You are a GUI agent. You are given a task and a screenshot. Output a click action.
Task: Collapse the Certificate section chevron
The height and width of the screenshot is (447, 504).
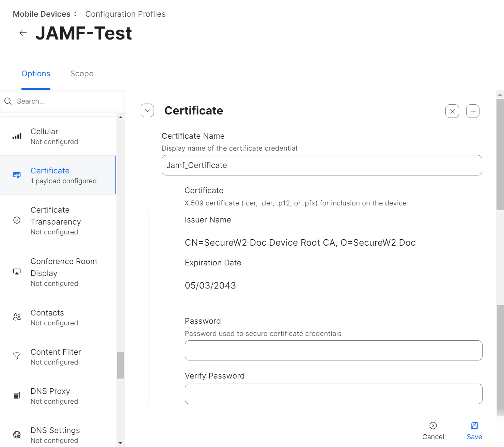pyautogui.click(x=147, y=110)
